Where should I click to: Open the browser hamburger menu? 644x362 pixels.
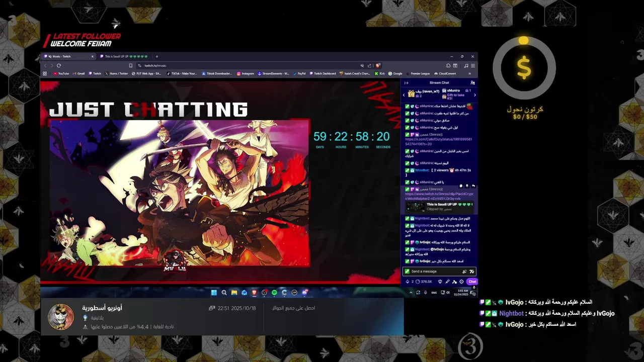473,65
